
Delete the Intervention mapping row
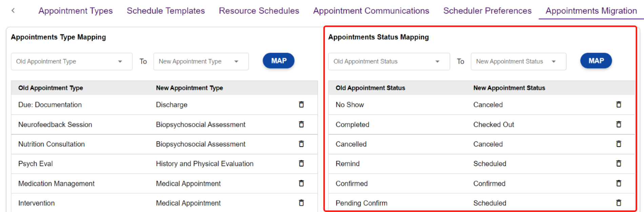(x=301, y=203)
